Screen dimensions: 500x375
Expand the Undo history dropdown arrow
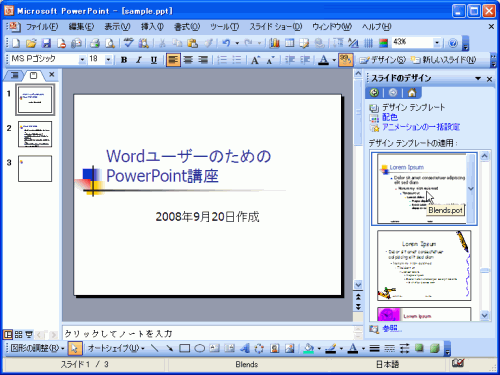point(237,43)
